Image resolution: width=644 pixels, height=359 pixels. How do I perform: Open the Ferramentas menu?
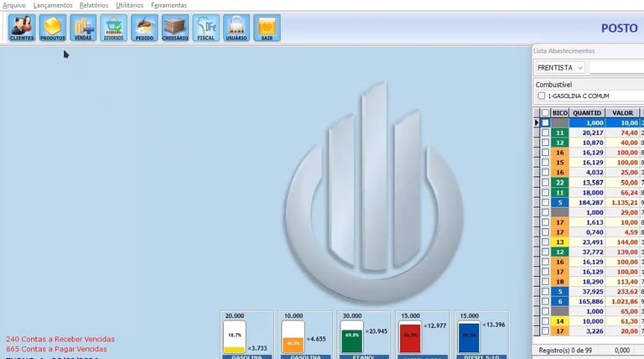169,5
